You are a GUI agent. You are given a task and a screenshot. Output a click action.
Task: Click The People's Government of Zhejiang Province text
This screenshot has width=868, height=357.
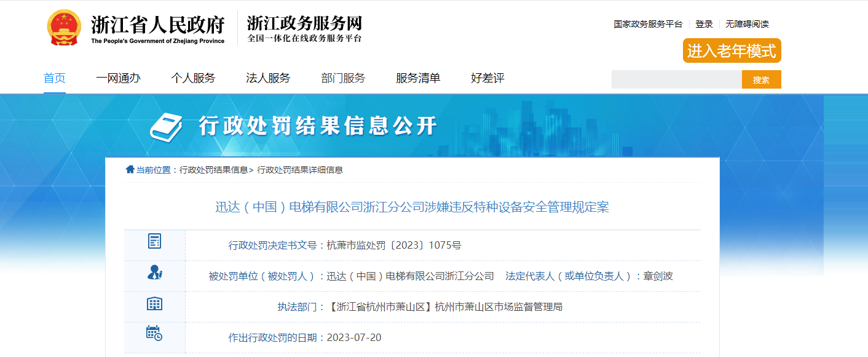click(158, 41)
